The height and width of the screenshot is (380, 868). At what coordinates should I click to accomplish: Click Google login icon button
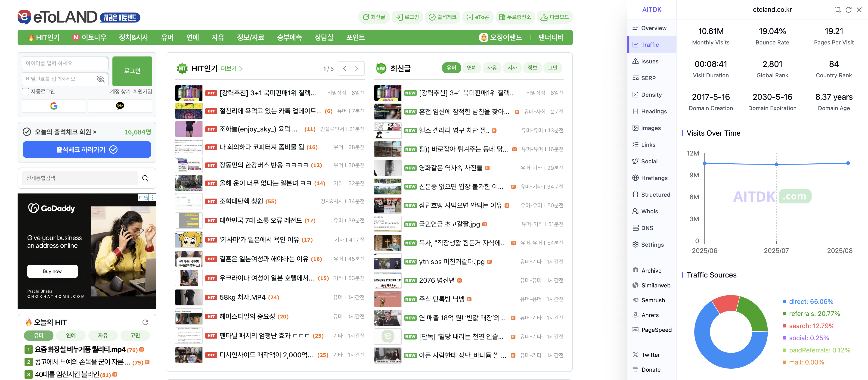54,106
